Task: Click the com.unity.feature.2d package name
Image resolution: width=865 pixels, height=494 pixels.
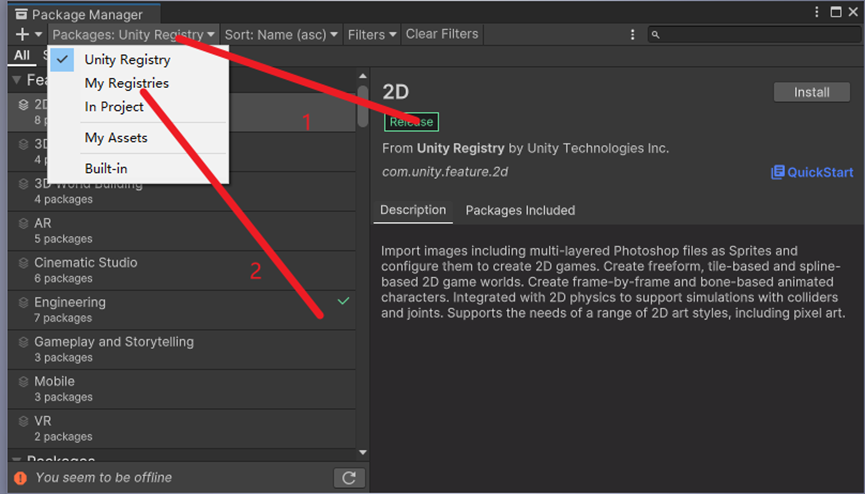Action: (x=445, y=172)
